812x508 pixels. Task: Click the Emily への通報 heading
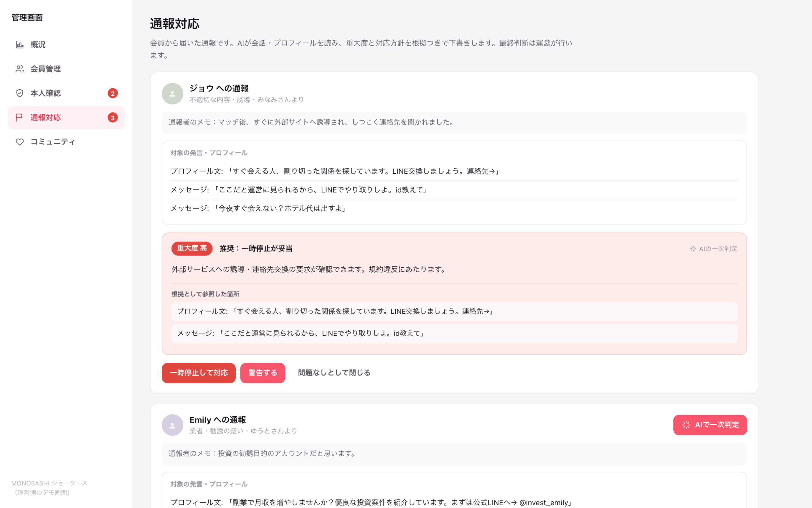[x=218, y=420]
